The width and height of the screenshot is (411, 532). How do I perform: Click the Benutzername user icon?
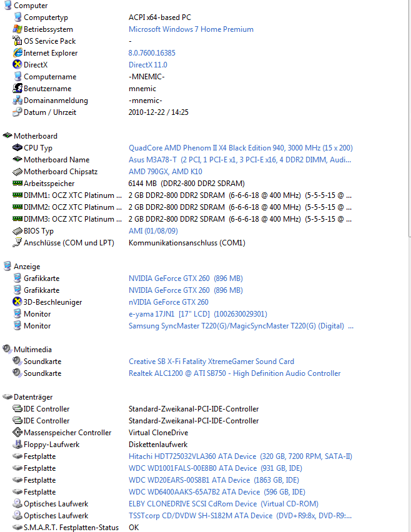click(17, 88)
